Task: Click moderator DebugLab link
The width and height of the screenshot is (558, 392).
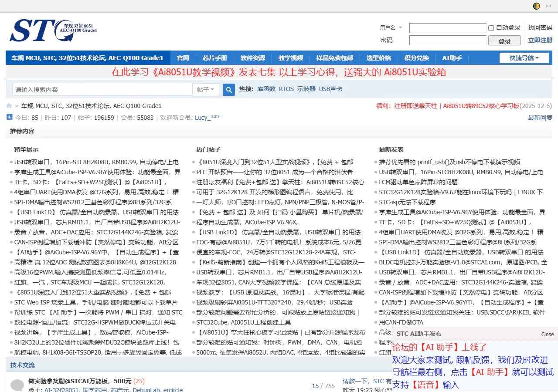Action: (146, 390)
